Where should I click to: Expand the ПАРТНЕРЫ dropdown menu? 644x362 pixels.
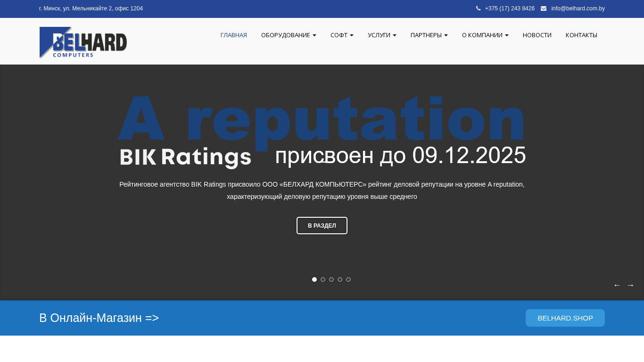[x=429, y=35]
